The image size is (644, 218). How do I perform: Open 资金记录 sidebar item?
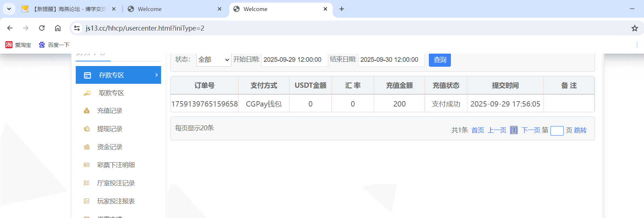click(x=118, y=147)
